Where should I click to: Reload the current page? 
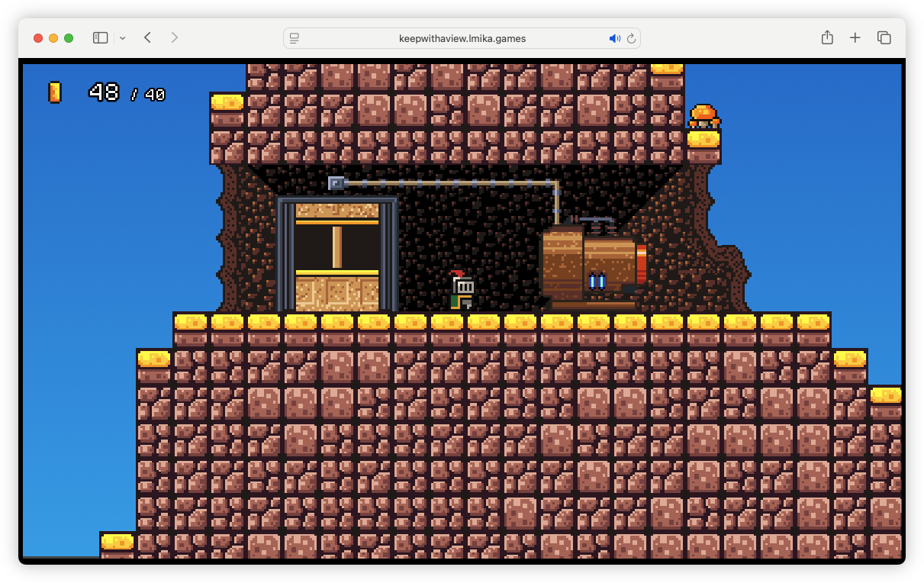[x=631, y=38]
